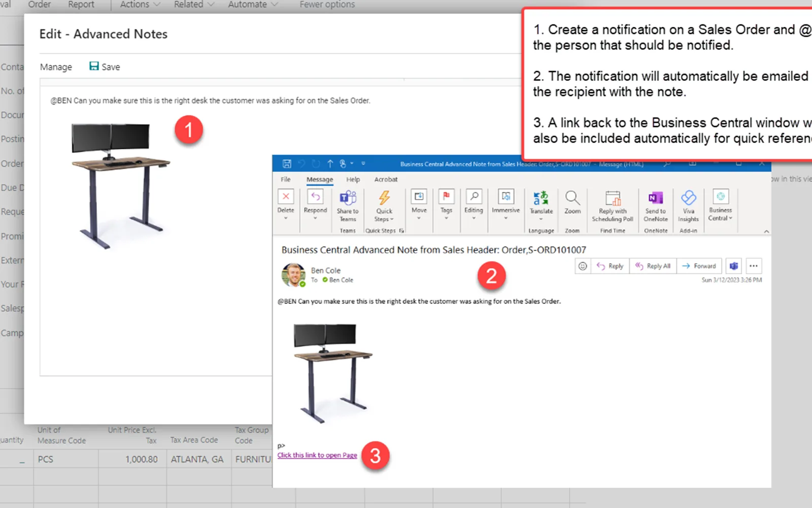The width and height of the screenshot is (812, 508).
Task: Click Save in Edit - Advanced Notes
Action: 105,67
